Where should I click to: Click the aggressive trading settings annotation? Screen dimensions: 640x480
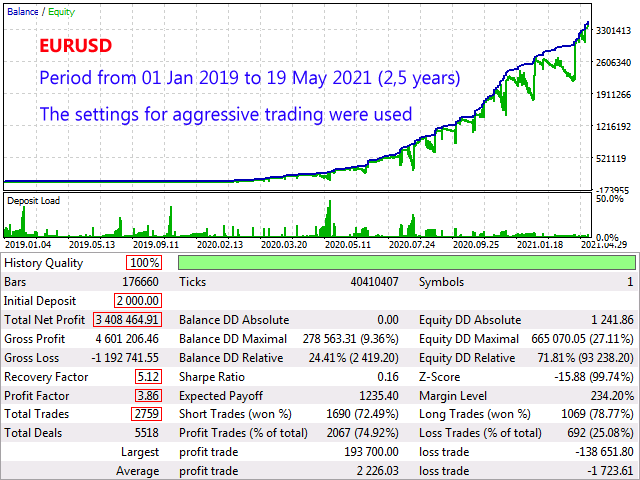tap(226, 114)
